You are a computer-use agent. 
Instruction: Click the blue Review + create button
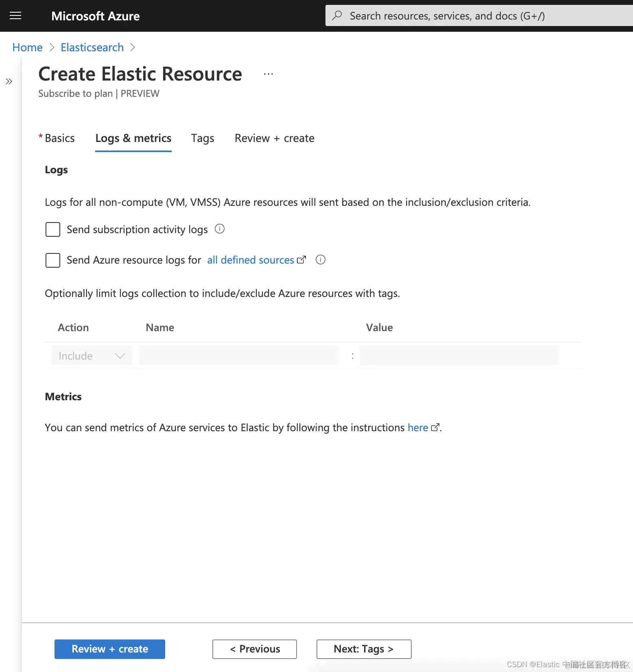(x=110, y=649)
